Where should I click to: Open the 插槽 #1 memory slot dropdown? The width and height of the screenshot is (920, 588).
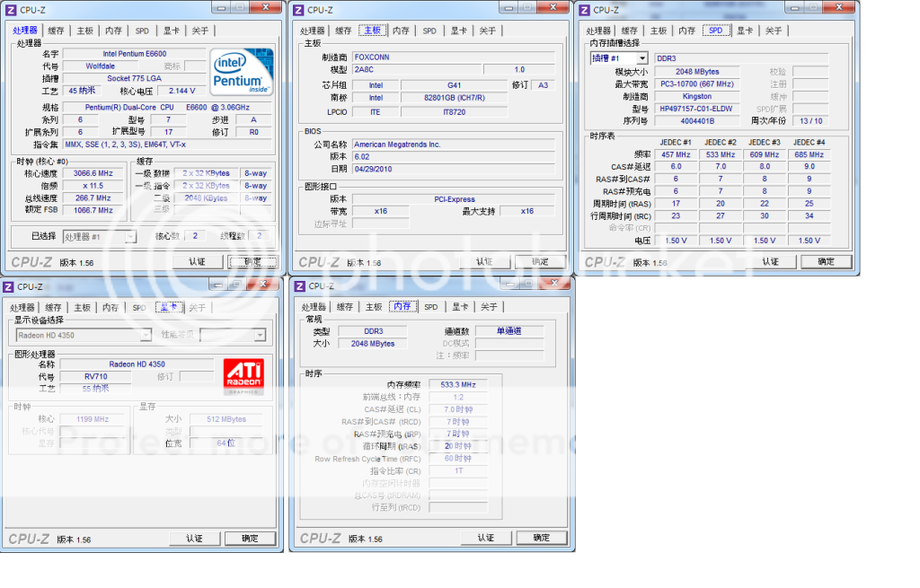point(618,58)
